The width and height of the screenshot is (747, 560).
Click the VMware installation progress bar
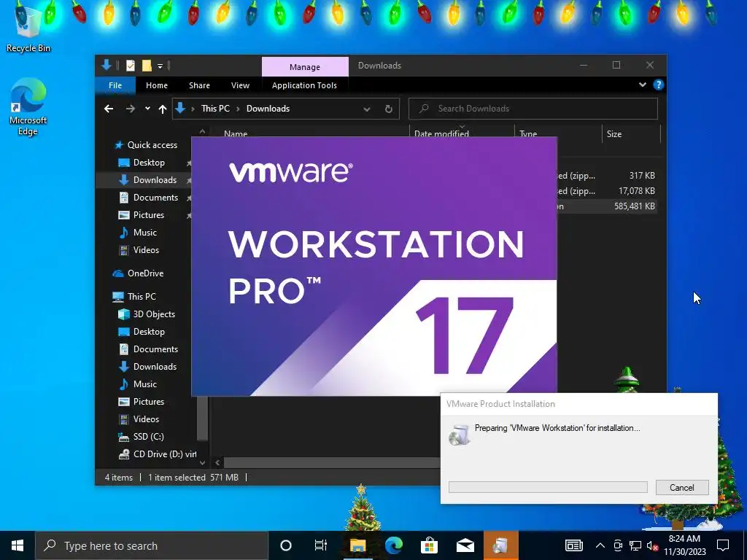click(548, 487)
